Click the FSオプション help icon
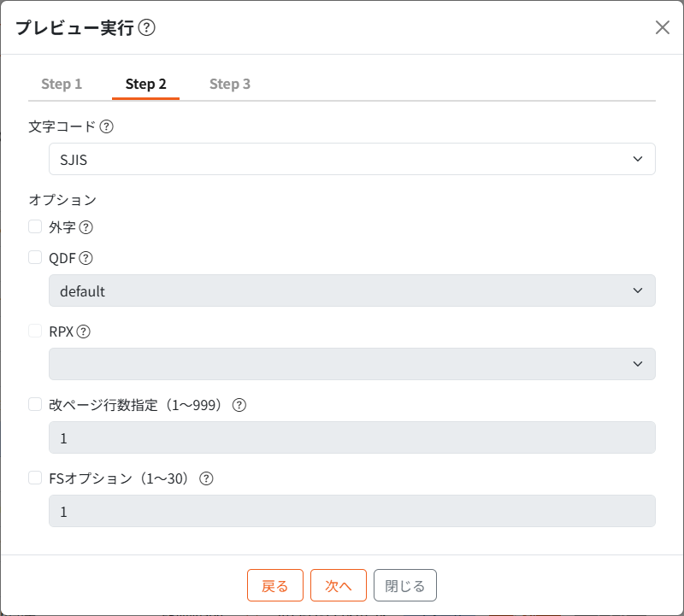684x616 pixels. [x=205, y=478]
